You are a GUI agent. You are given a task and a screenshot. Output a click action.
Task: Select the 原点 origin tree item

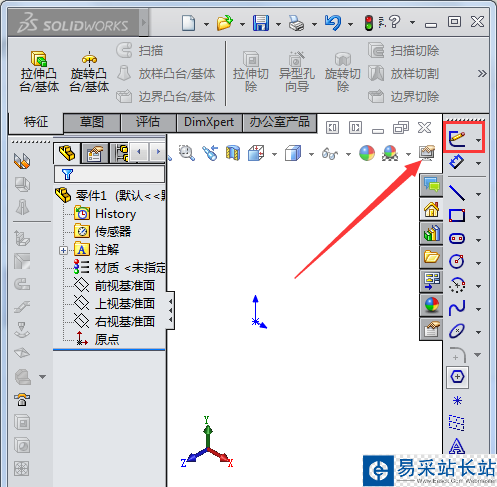pos(97,339)
